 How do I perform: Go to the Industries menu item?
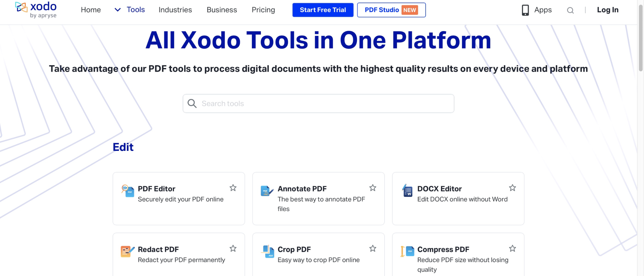pos(175,10)
